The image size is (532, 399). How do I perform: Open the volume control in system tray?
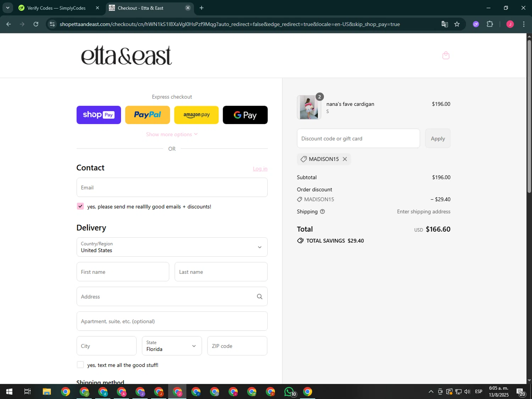[x=467, y=392]
